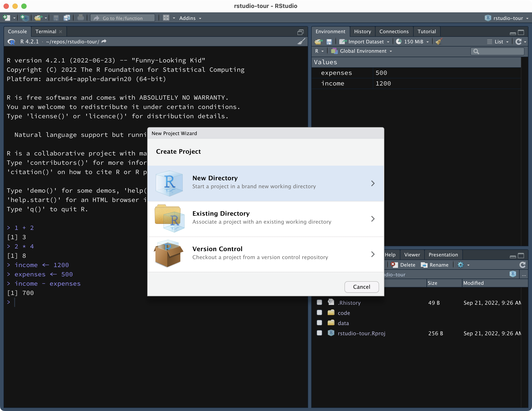Close the Terminal tab
Screen dimensions: 532x411
click(x=61, y=32)
